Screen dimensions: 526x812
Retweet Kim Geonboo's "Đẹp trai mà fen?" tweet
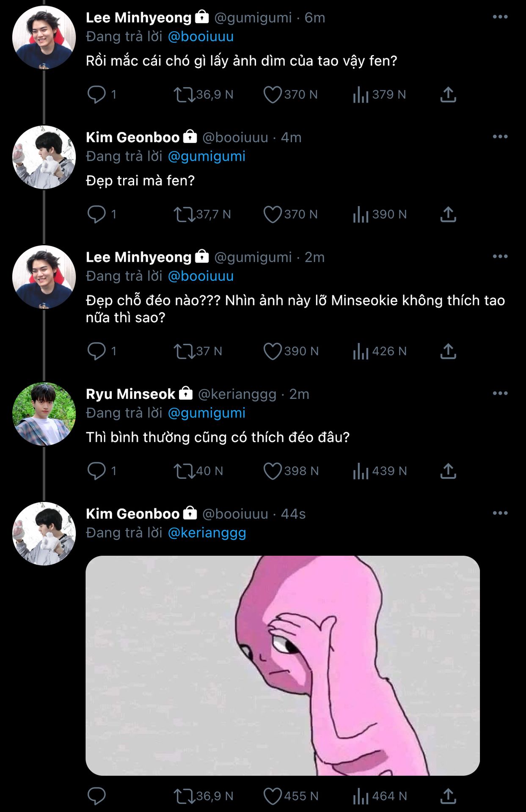[x=184, y=214]
